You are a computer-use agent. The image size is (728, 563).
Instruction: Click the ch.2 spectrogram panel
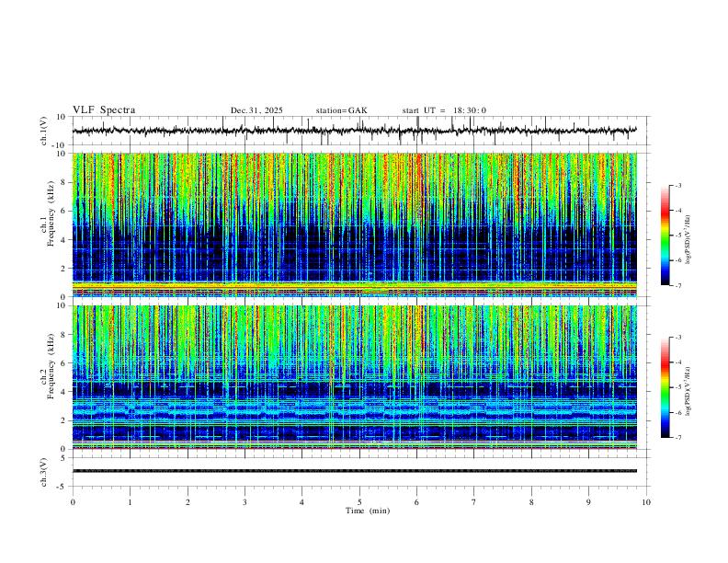[355, 377]
